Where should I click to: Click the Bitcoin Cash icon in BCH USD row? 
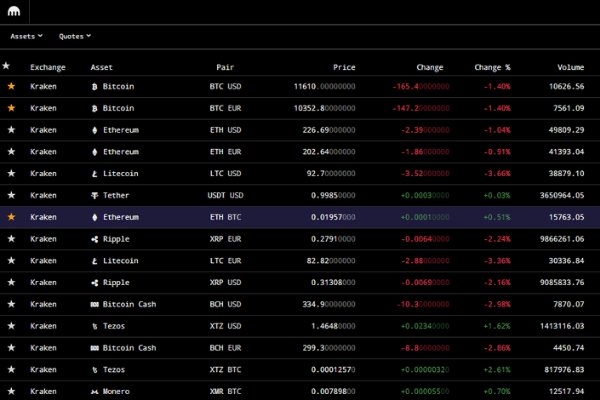click(95, 304)
